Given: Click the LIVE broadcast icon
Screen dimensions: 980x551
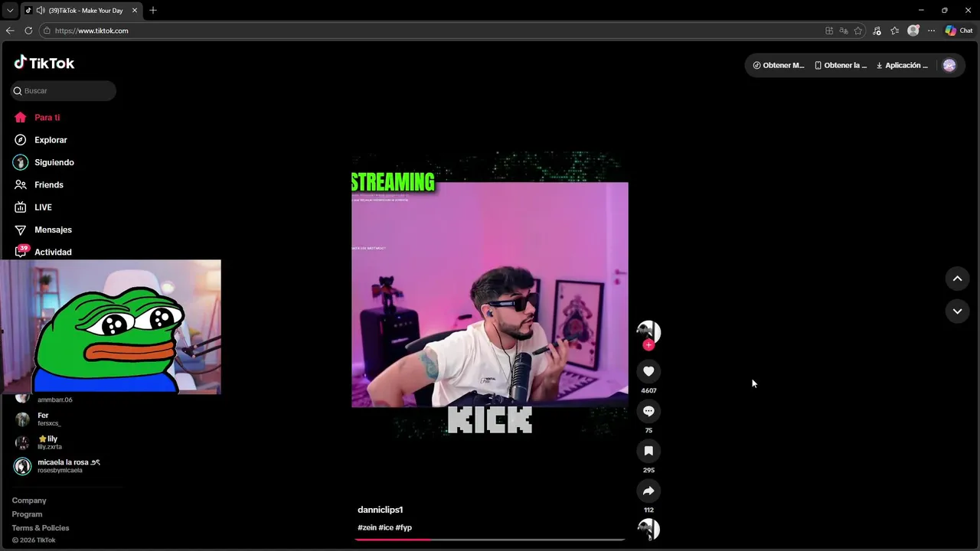Looking at the screenshot, I should [x=21, y=207].
